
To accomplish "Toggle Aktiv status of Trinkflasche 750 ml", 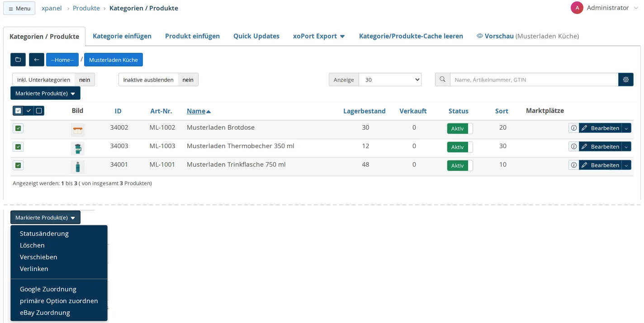I will pyautogui.click(x=460, y=166).
